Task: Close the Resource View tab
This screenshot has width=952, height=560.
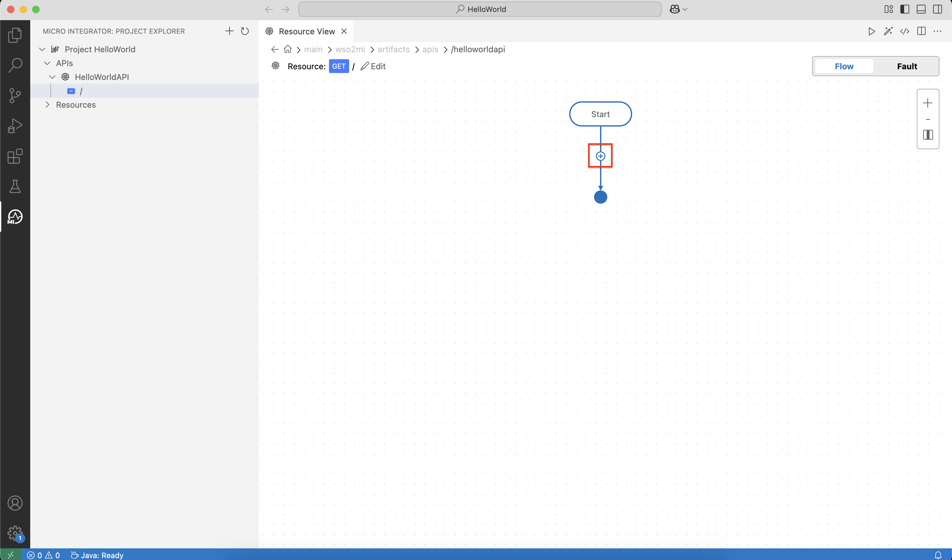Action: [x=344, y=31]
